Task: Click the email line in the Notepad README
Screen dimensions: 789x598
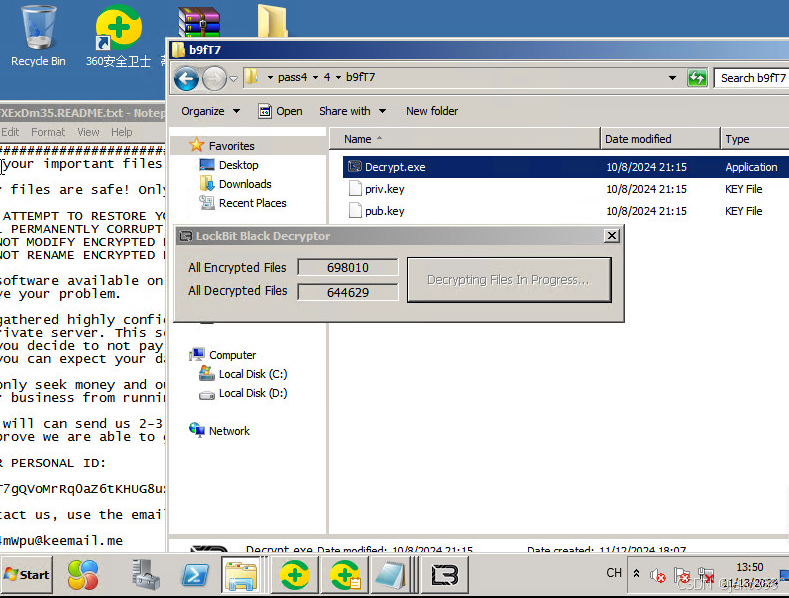Action: 61,541
